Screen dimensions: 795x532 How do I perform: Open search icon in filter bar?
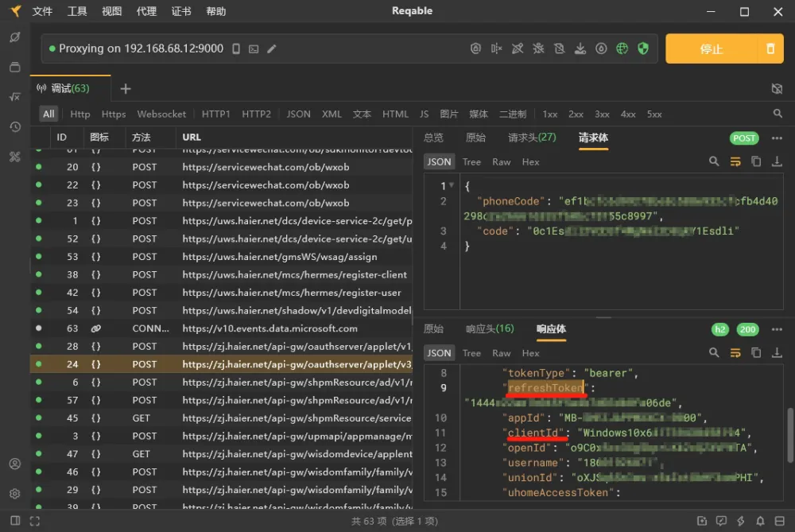778,114
